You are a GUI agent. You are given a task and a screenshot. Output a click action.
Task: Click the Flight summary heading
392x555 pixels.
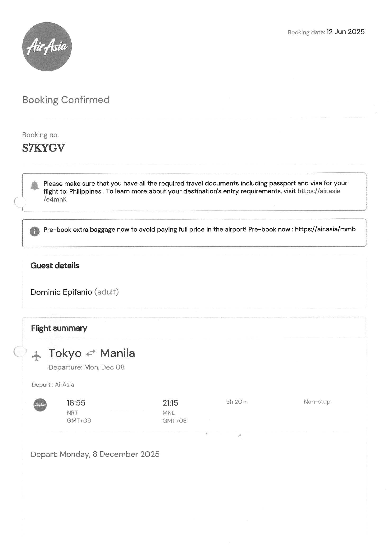[x=59, y=328]
